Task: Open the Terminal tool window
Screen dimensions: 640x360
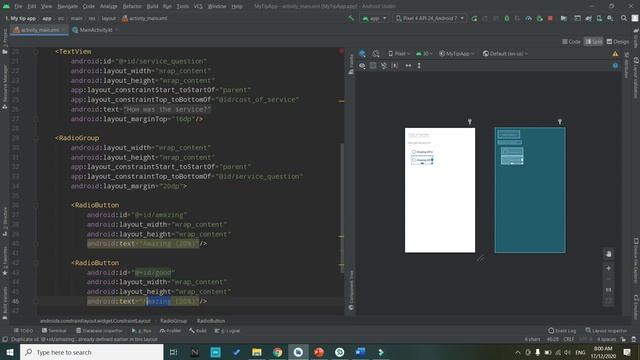Action: [x=54, y=331]
